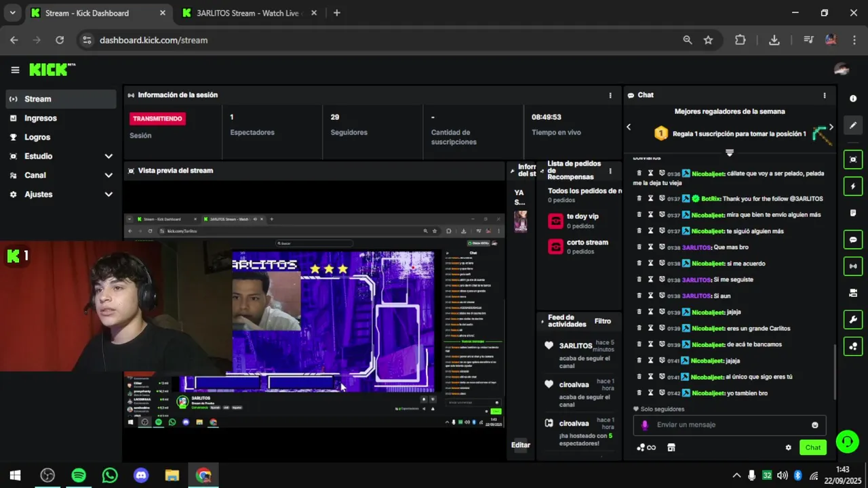This screenshot has height=488, width=868.
Task: Click the TRANSMITIENDO status badge
Action: click(x=157, y=119)
